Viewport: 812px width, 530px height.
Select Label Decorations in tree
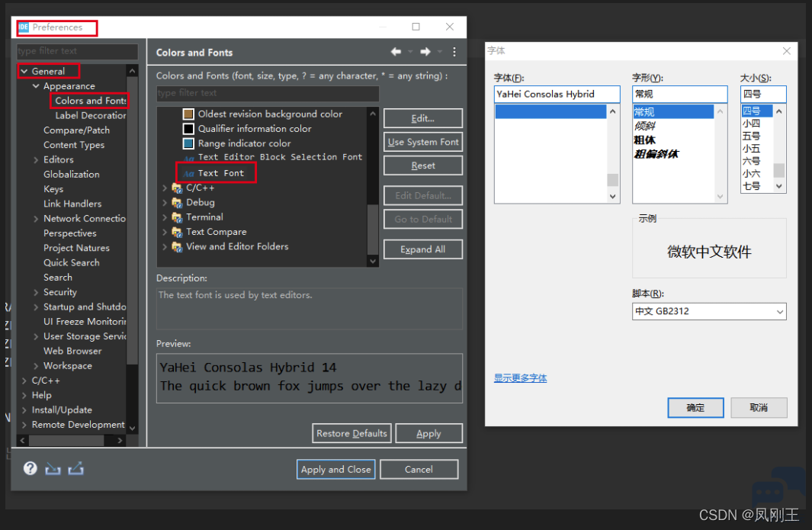click(x=91, y=116)
